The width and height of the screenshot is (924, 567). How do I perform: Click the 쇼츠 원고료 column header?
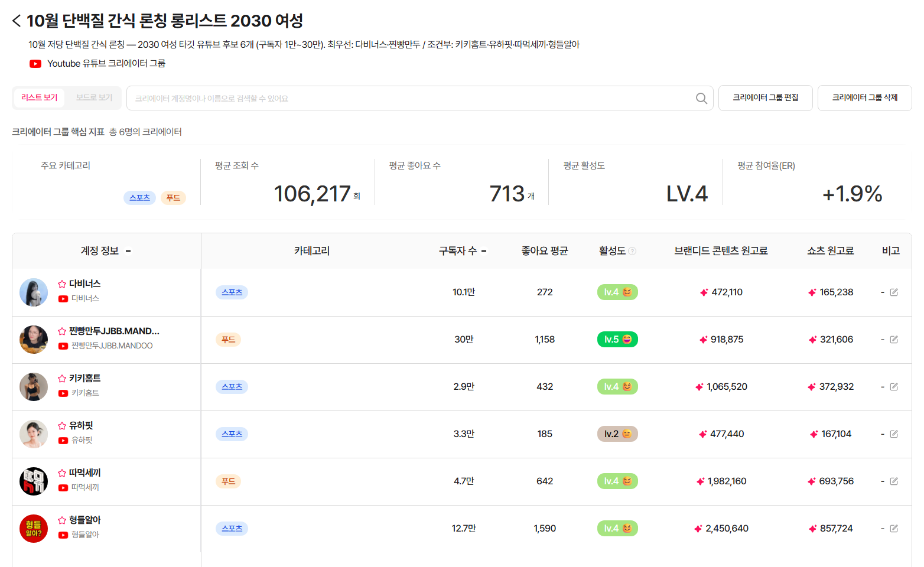click(831, 251)
